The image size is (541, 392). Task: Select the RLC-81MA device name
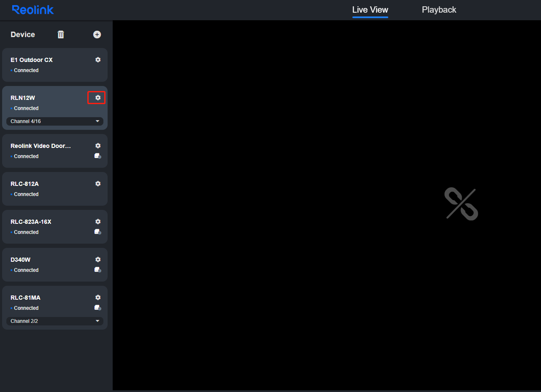point(25,298)
